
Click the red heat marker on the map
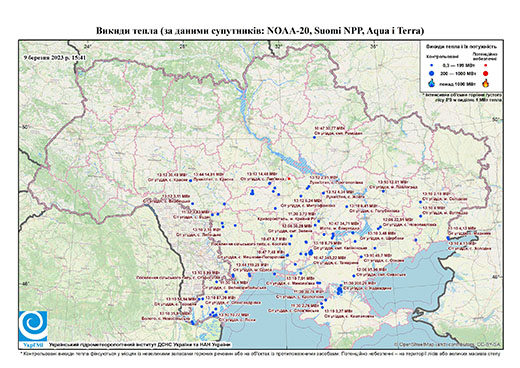pos(289,179)
